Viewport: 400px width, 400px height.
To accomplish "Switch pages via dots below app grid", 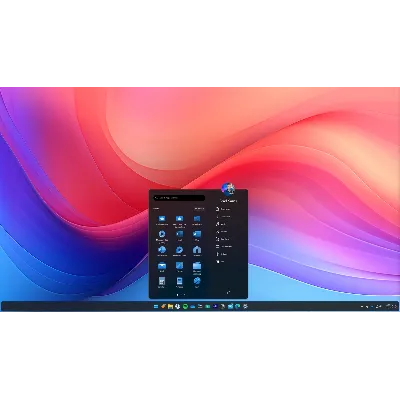I will coord(181,294).
